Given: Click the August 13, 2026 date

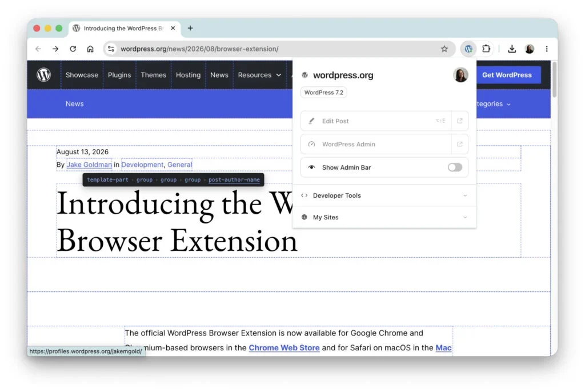Looking at the screenshot, I should pos(82,152).
